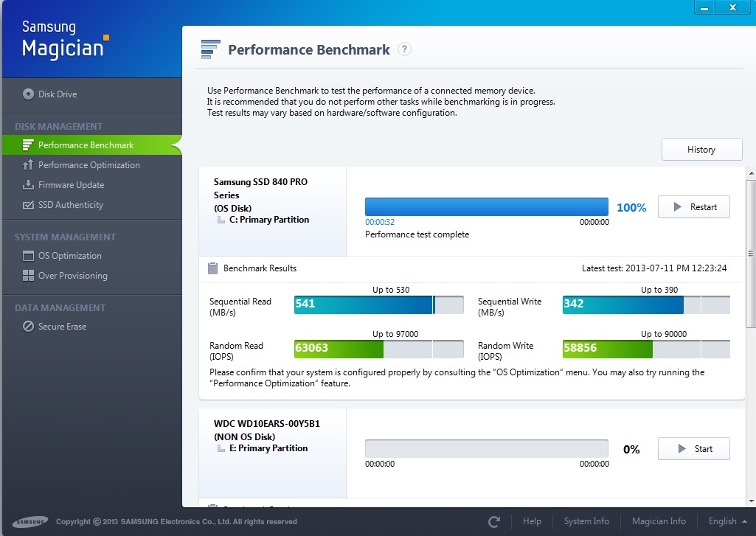The image size is (756, 536).
Task: Click the Performance Benchmark header icon
Action: click(210, 49)
